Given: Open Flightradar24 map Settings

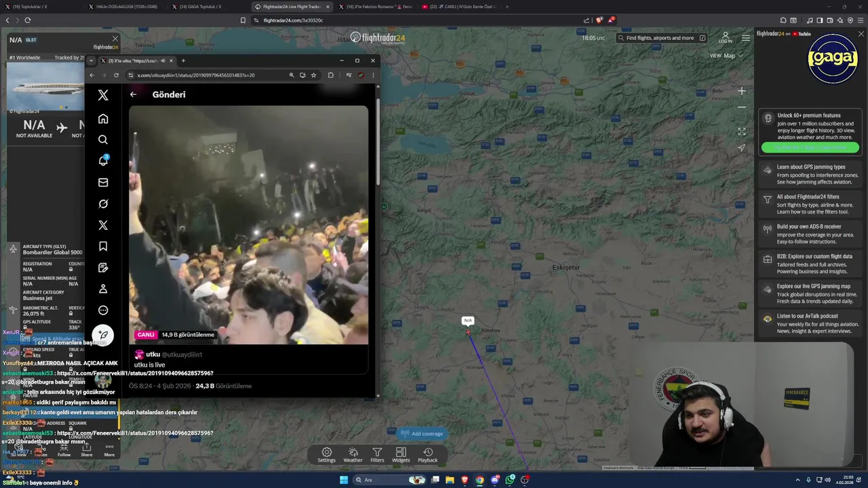Looking at the screenshot, I should pyautogui.click(x=327, y=455).
